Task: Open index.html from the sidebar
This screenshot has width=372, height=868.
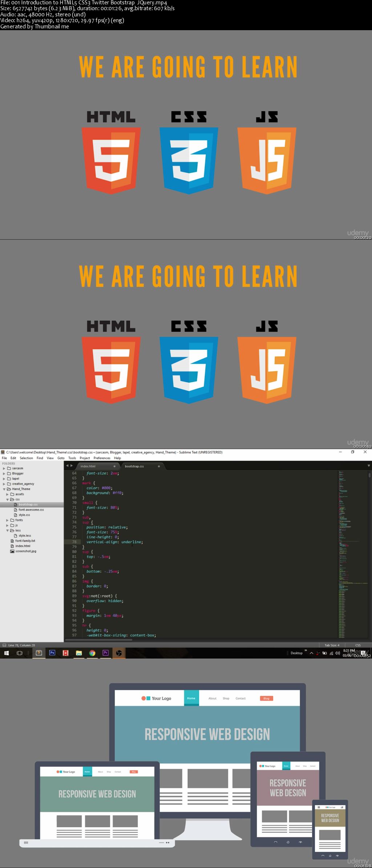Action: [23, 546]
